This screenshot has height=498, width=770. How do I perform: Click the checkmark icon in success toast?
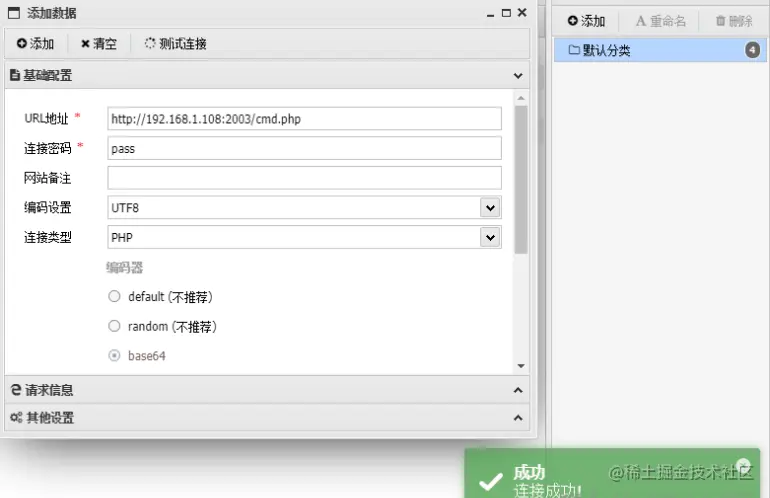coord(491,481)
